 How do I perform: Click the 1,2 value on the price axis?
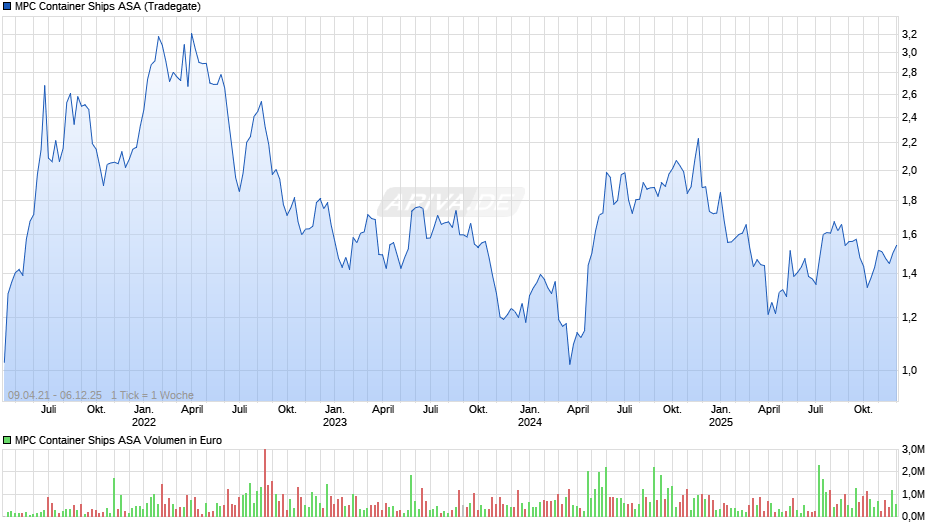click(x=909, y=317)
